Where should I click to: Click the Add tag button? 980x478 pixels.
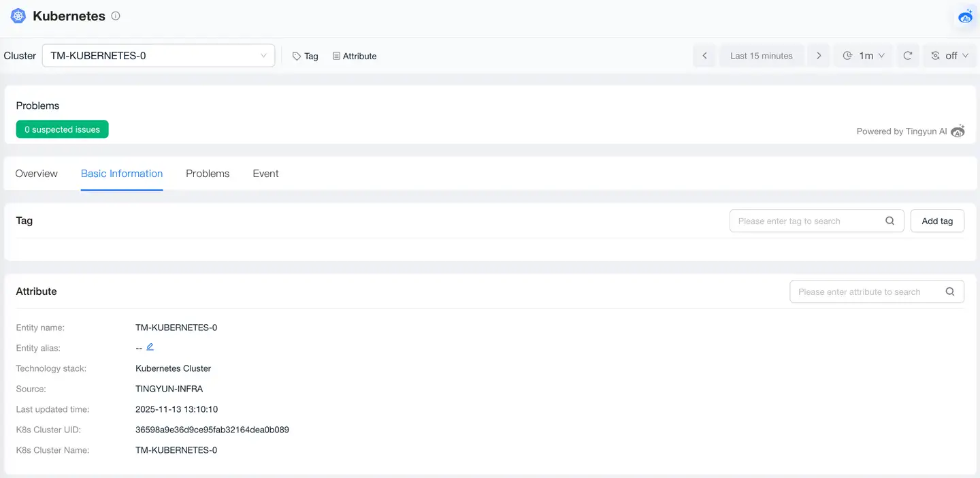click(x=937, y=221)
